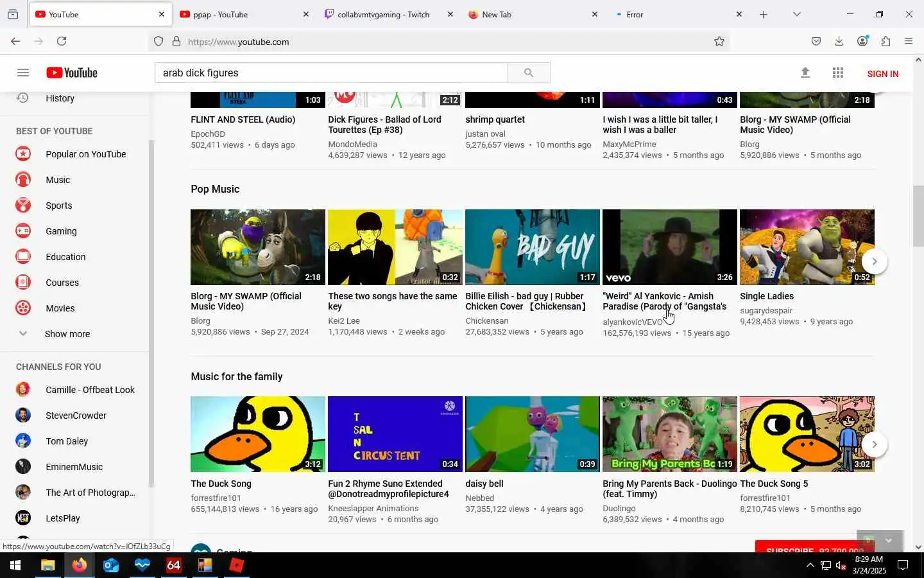The width and height of the screenshot is (924, 578).
Task: Click the Movies category icon
Action: 23,308
